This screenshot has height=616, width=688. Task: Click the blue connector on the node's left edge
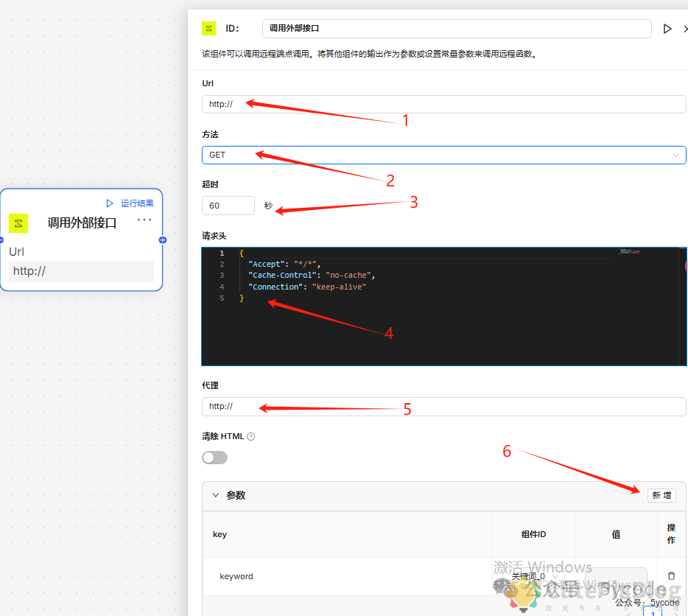[1, 239]
